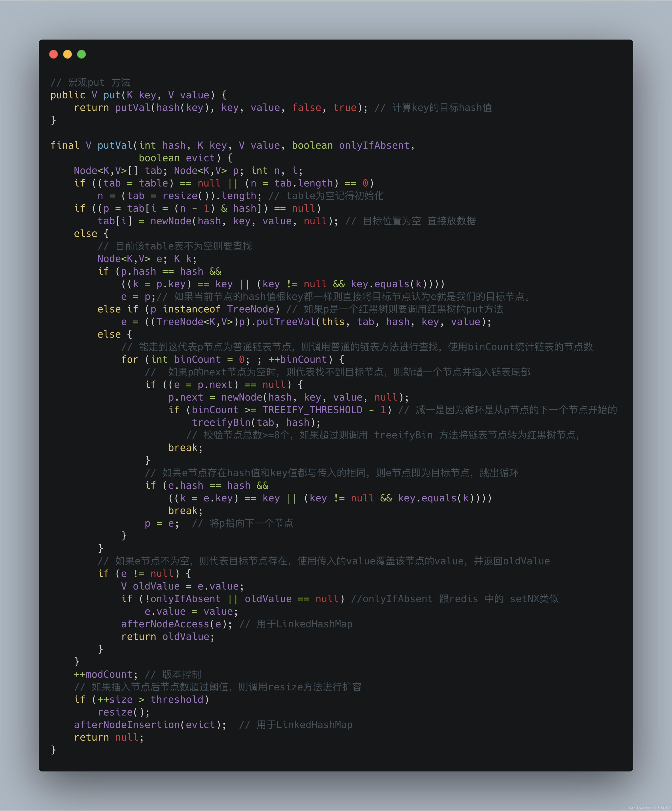The image size is (672, 811).
Task: Click 'binCount' in the for loop header
Action: click(197, 360)
